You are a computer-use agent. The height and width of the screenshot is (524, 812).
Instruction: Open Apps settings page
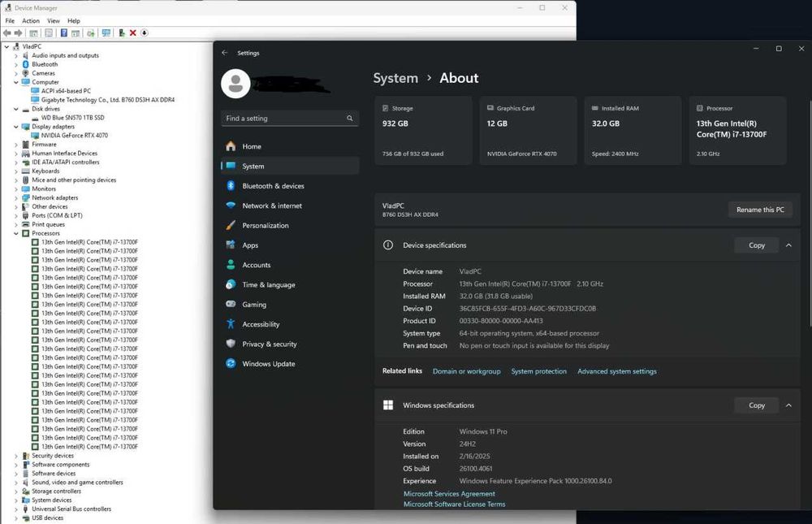(x=290, y=245)
